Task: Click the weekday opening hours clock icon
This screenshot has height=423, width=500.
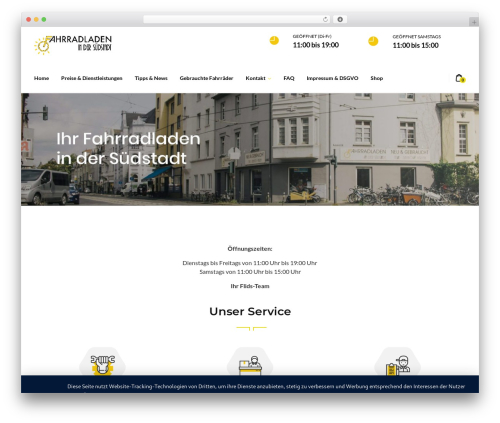Action: pyautogui.click(x=274, y=41)
